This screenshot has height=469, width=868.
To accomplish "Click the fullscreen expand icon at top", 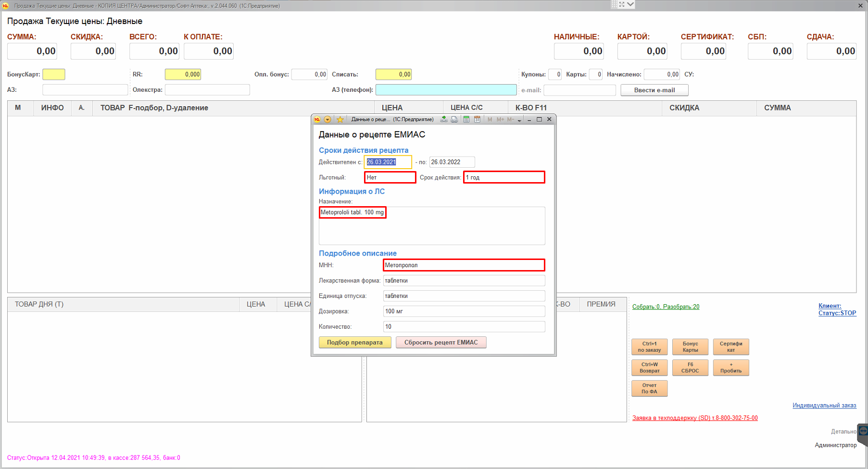I will 622,4.
